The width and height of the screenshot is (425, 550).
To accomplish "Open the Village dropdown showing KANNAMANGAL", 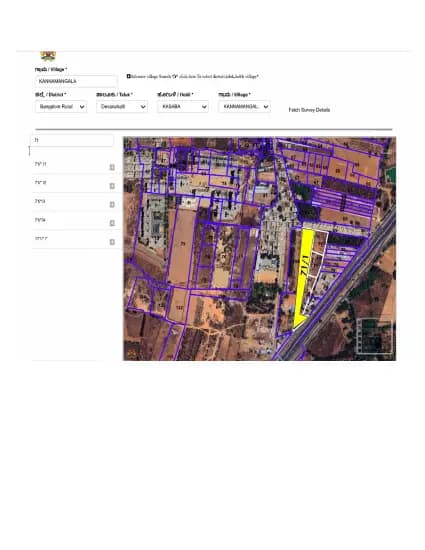I will (x=244, y=107).
